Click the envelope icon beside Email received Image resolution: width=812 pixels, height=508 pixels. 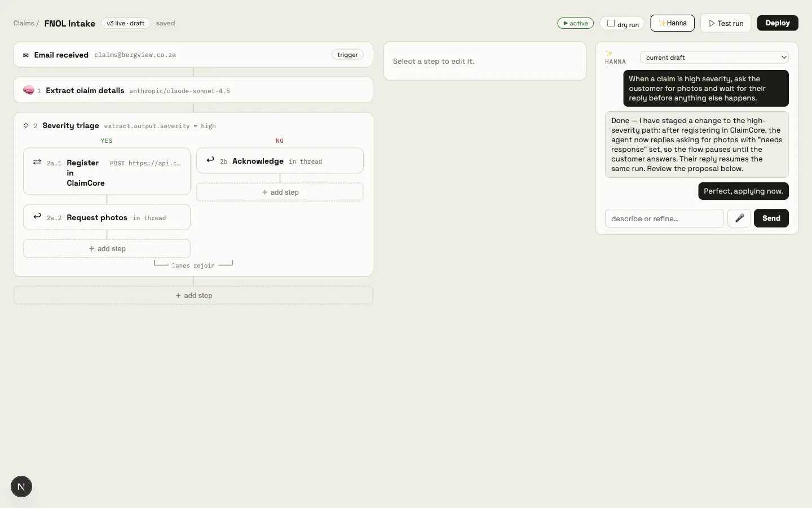point(26,55)
